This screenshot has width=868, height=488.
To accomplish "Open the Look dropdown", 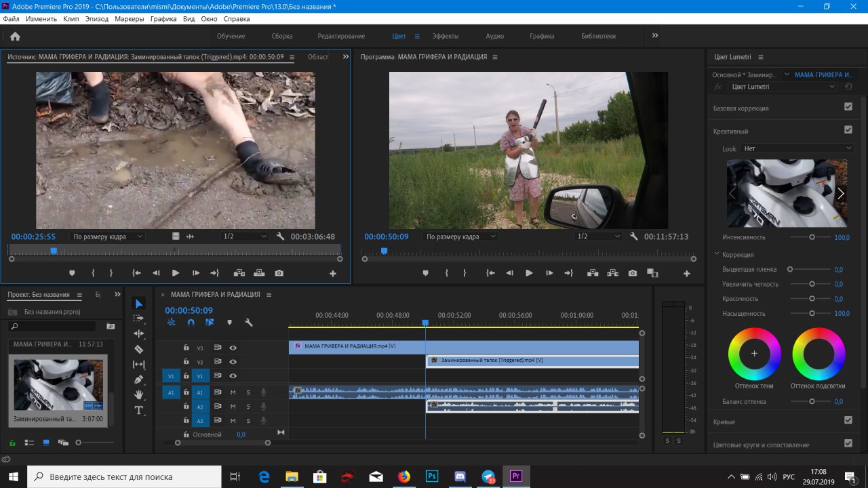I will coord(797,148).
